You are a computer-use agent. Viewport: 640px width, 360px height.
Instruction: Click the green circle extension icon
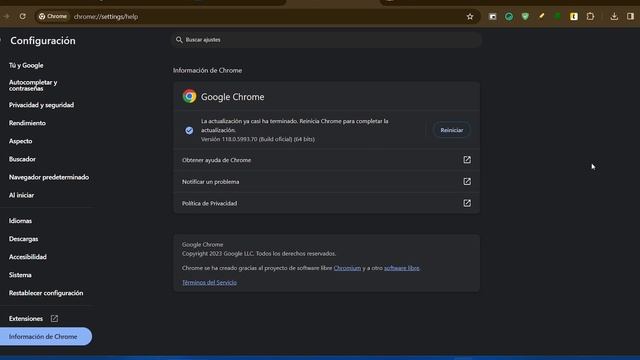558,16
